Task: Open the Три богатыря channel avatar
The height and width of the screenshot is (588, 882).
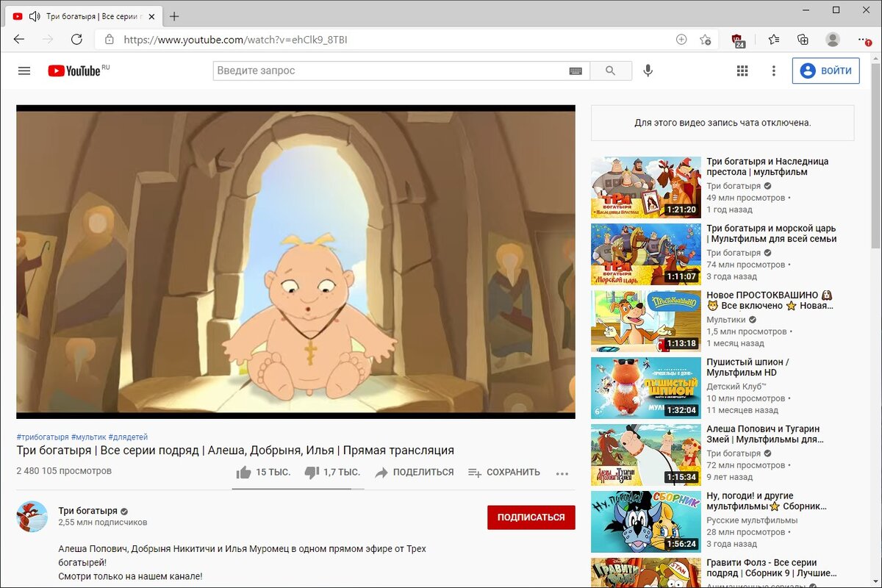Action: click(x=32, y=517)
